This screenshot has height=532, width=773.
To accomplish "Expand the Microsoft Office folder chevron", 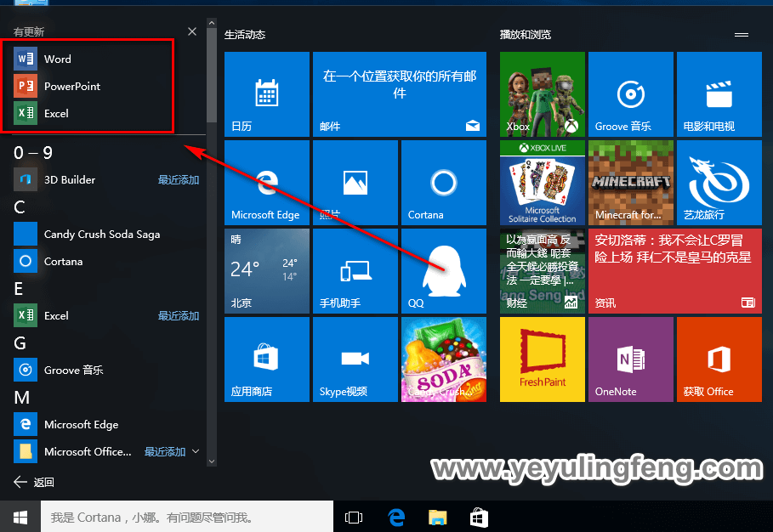I will click(x=196, y=451).
